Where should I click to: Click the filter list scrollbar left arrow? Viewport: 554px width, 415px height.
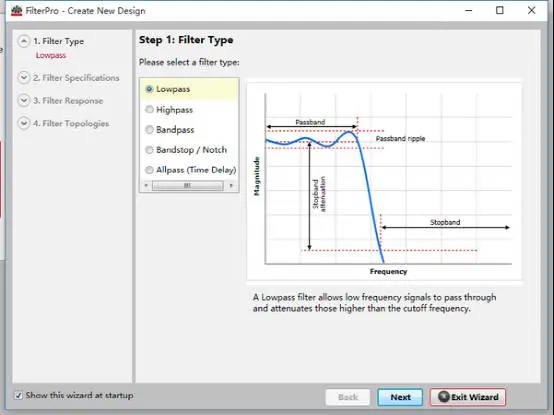pos(146,185)
